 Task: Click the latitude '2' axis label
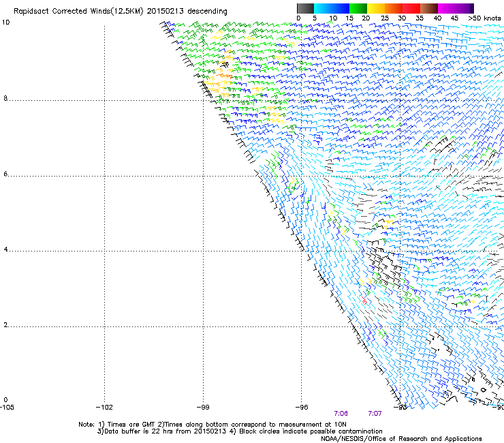click(x=5, y=325)
